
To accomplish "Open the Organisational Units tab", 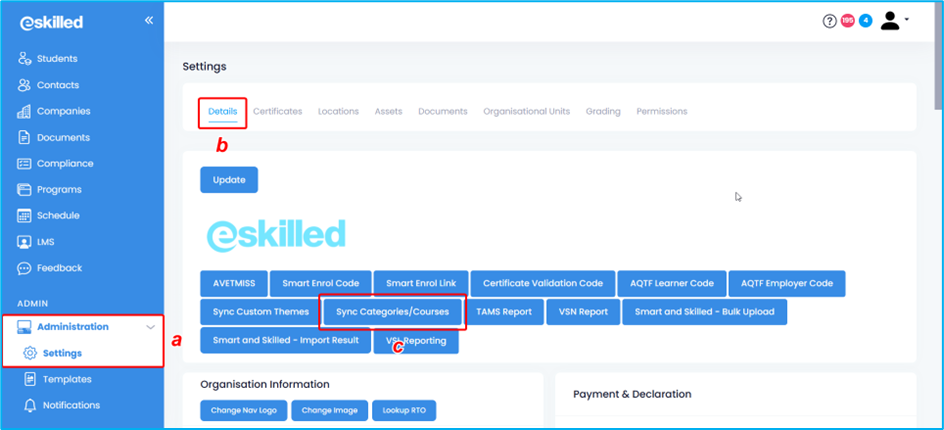I will [526, 111].
